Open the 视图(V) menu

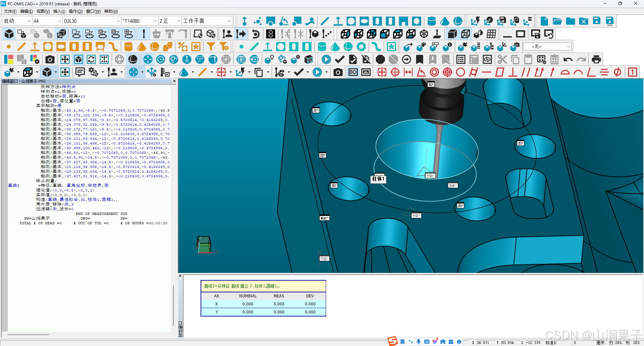pos(43,11)
